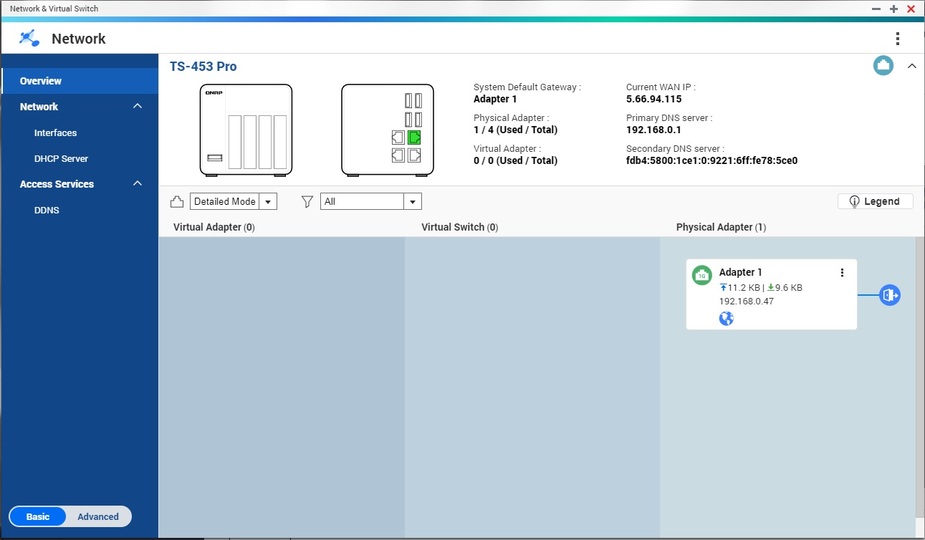Select Overview in the sidebar

pyautogui.click(x=80, y=81)
